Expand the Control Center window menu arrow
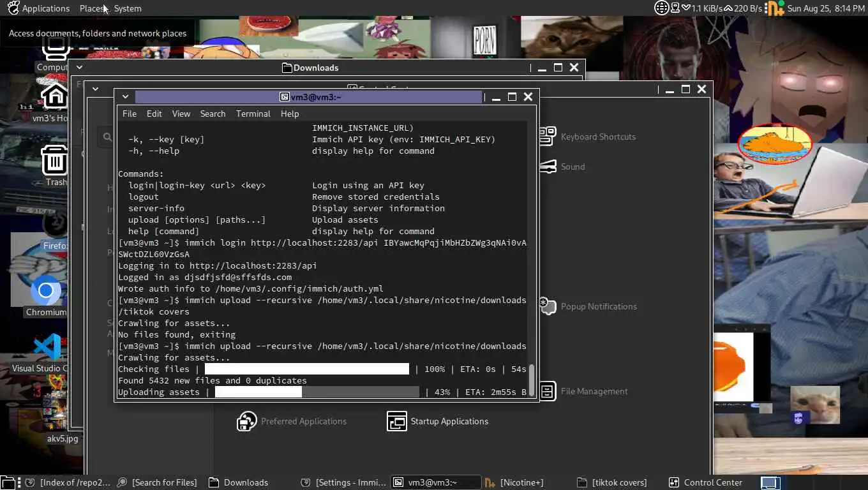The width and height of the screenshot is (868, 490). [95, 89]
